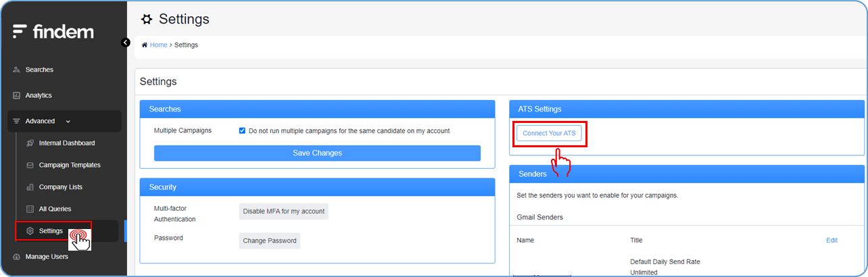Disable MFA for my account

283,211
